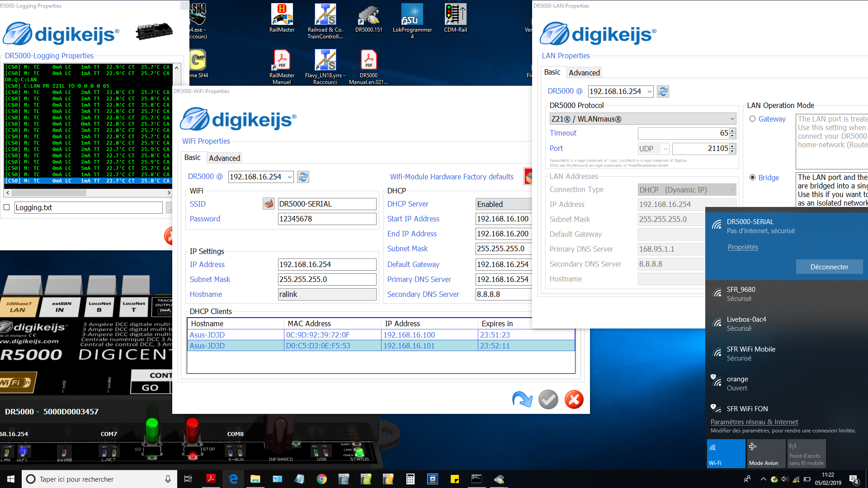Click the Password field showing 12345678
Screen dimensions: 868x488
(x=327, y=219)
